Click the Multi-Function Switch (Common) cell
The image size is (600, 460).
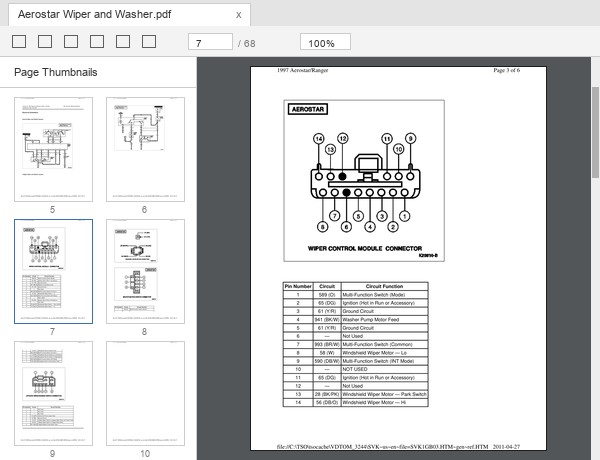385,344
